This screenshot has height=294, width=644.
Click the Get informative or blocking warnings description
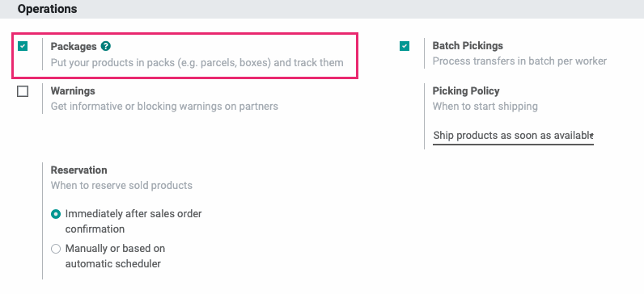pyautogui.click(x=164, y=106)
